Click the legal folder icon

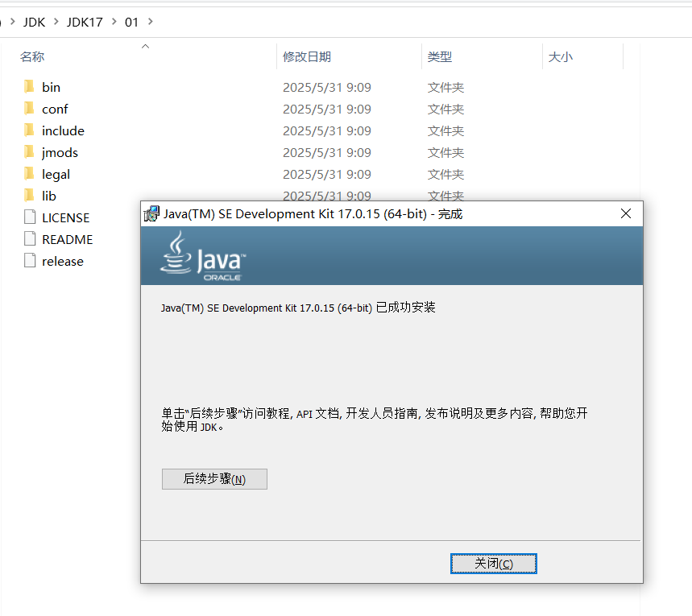point(29,174)
